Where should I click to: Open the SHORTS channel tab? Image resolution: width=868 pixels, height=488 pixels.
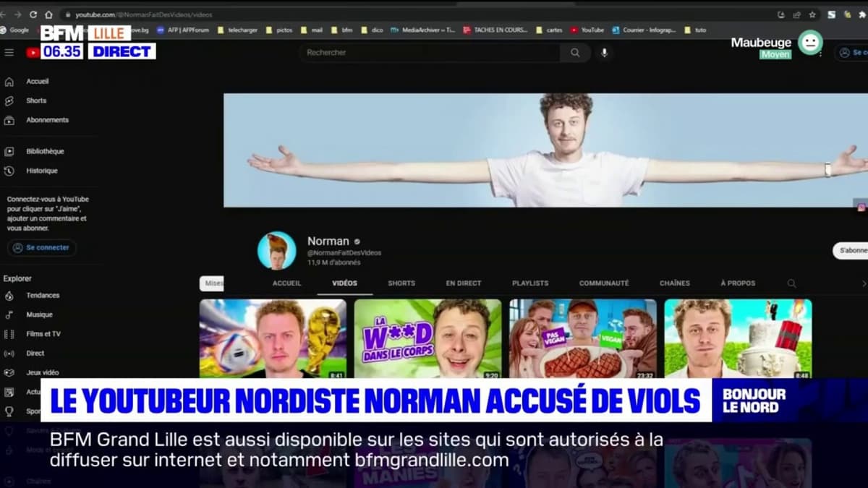click(x=401, y=283)
